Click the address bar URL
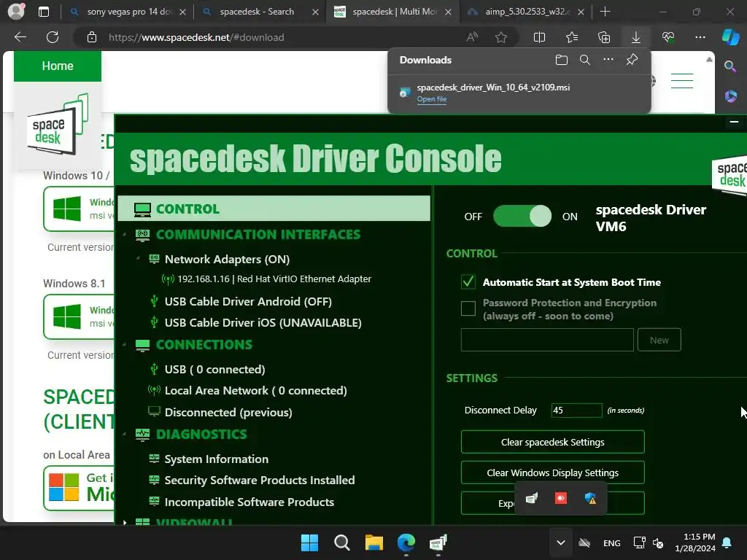This screenshot has height=560, width=747. [x=196, y=37]
